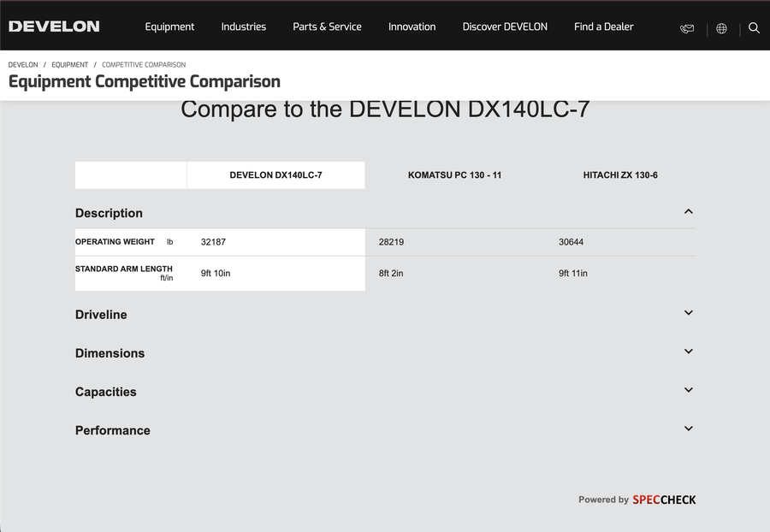Click the Description section heading
770x532 pixels.
(109, 213)
